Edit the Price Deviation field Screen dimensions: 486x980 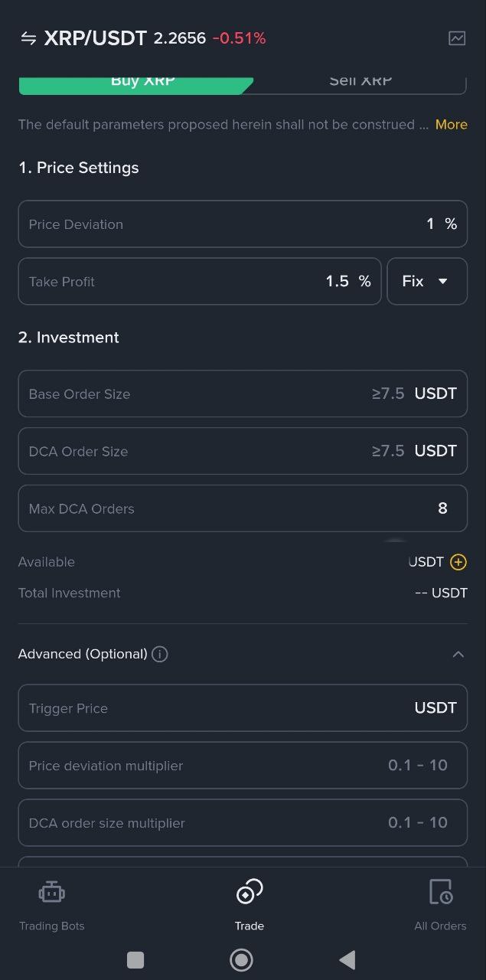[x=243, y=224]
